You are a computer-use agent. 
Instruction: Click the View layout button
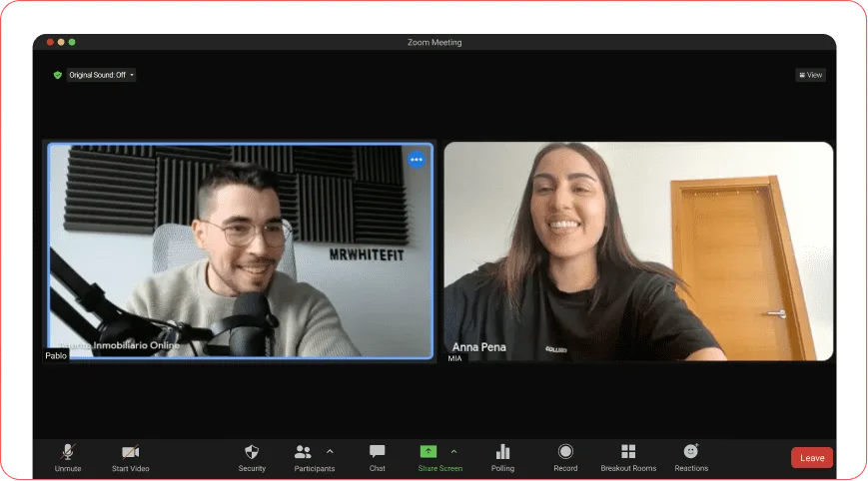[x=810, y=75]
